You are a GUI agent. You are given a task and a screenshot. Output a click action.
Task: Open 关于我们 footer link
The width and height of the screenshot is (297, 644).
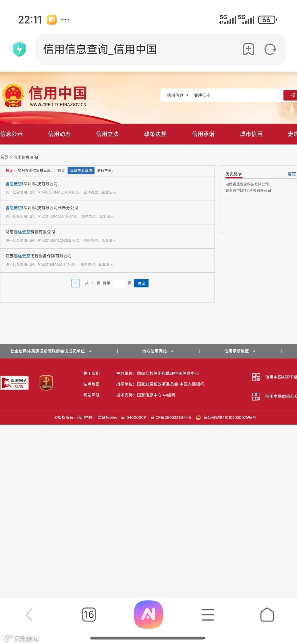pos(92,373)
